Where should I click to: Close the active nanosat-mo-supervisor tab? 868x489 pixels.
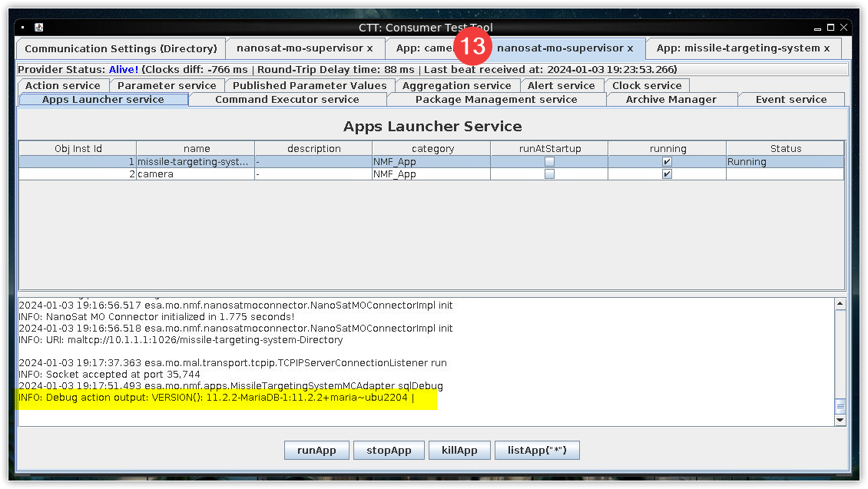630,48
